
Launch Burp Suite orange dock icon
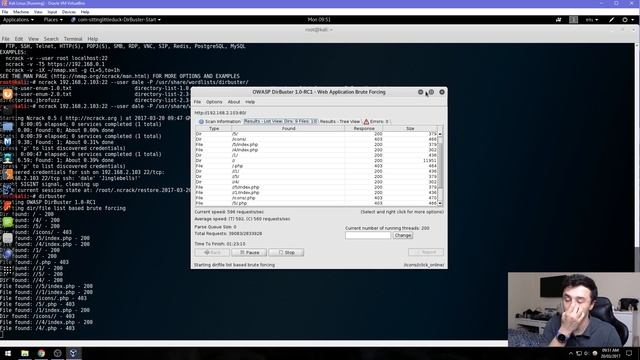tap(7, 174)
